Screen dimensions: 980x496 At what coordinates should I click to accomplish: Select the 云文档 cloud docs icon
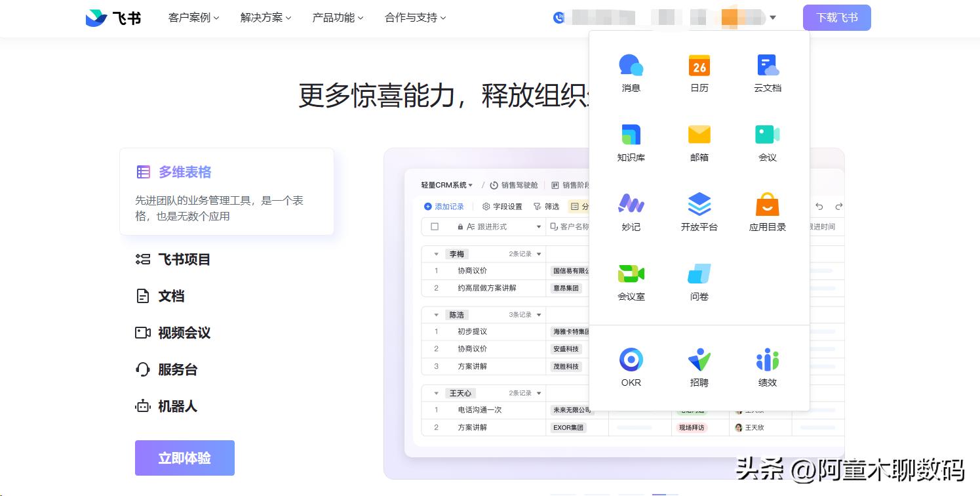(767, 72)
